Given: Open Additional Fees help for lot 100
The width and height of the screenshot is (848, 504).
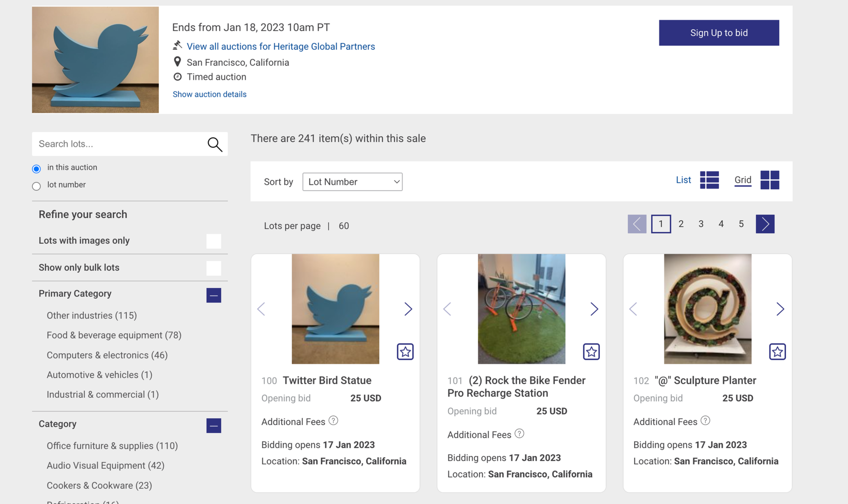Looking at the screenshot, I should click(333, 421).
